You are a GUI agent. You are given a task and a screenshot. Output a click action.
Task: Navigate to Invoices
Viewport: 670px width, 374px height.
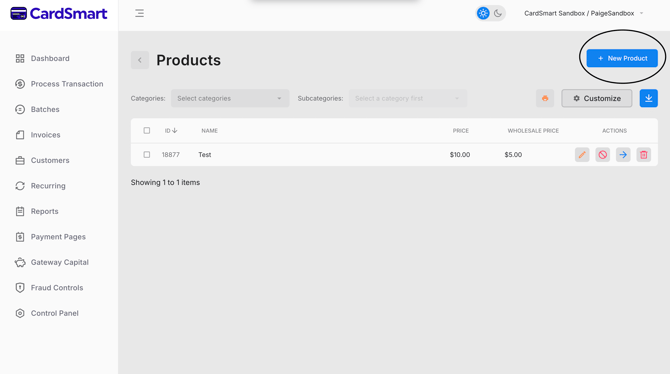pos(38,135)
